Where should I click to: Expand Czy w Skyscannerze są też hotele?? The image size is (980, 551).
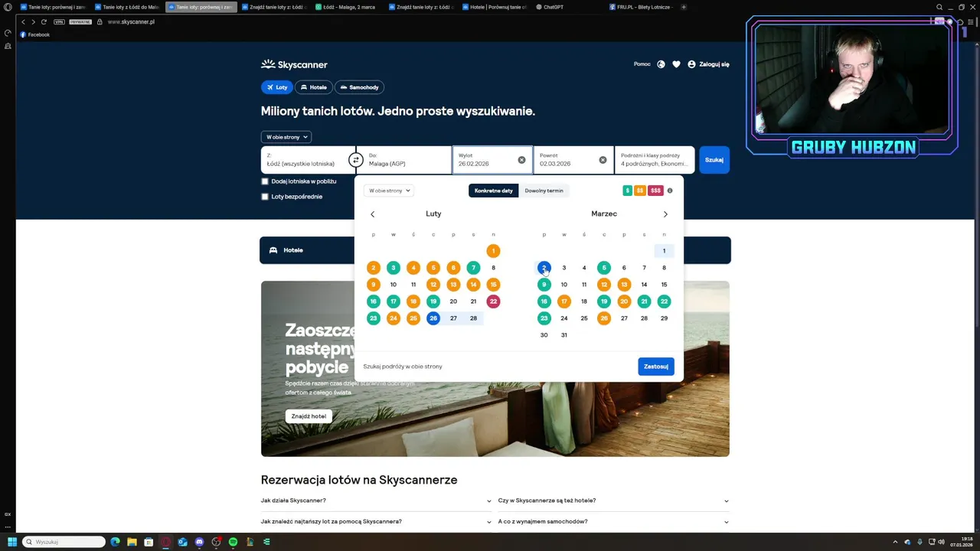point(613,500)
